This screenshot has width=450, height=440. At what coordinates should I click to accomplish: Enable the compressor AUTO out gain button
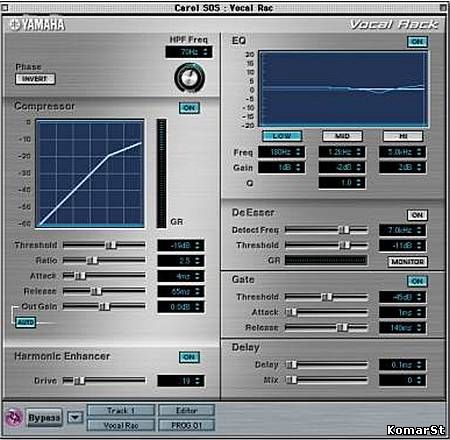click(x=26, y=322)
